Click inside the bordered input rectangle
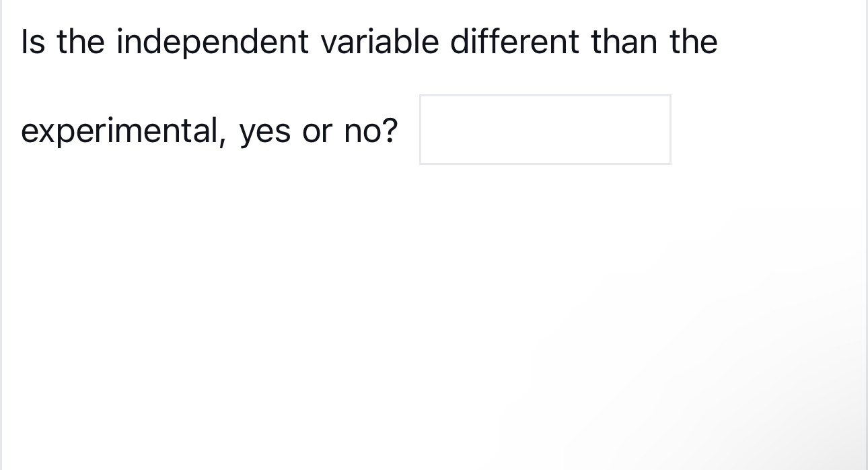The height and width of the screenshot is (470, 868). (545, 129)
